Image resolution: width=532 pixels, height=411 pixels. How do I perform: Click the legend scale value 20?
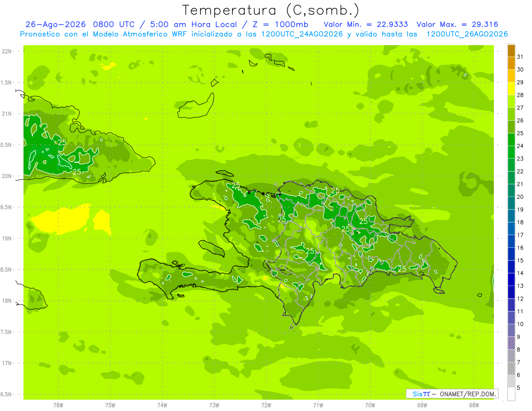click(x=520, y=197)
